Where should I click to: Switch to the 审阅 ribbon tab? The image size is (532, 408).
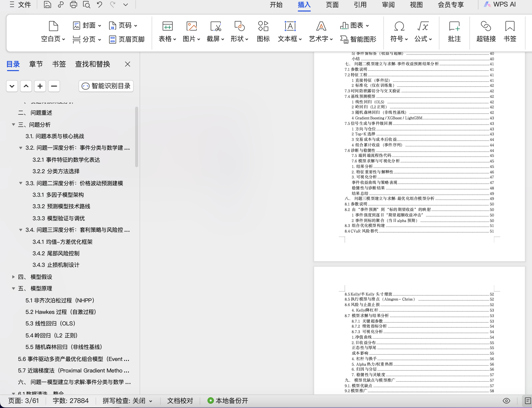coord(388,5)
